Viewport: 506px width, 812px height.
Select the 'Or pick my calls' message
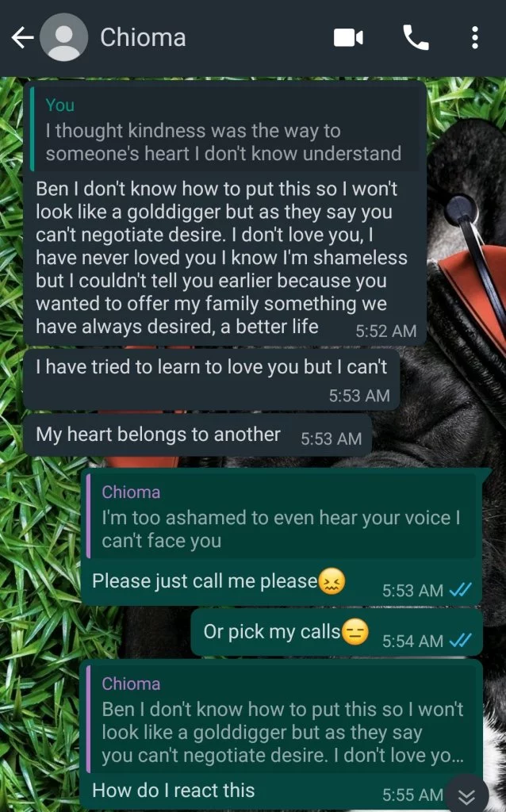(x=336, y=633)
